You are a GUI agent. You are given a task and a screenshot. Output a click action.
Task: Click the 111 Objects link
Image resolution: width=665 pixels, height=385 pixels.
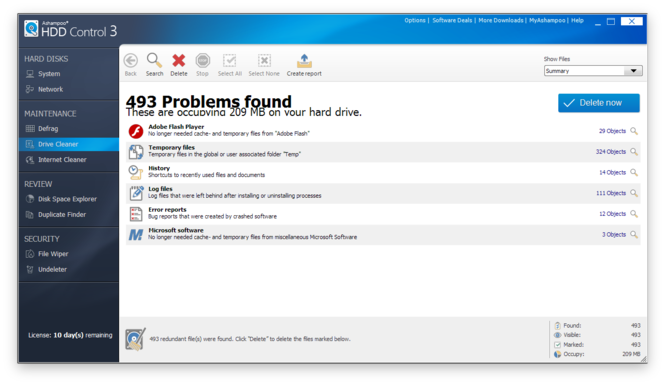click(611, 193)
